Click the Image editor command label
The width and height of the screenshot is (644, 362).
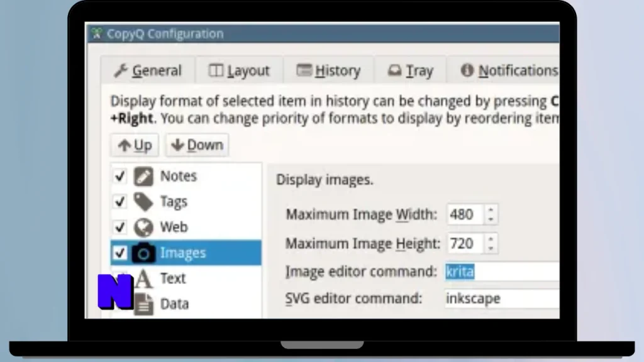[361, 271]
